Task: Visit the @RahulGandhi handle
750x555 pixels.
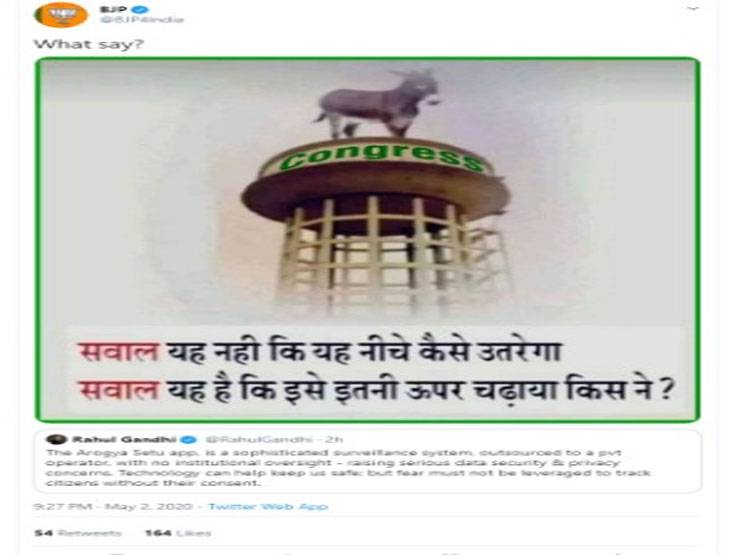Action: tap(258, 440)
